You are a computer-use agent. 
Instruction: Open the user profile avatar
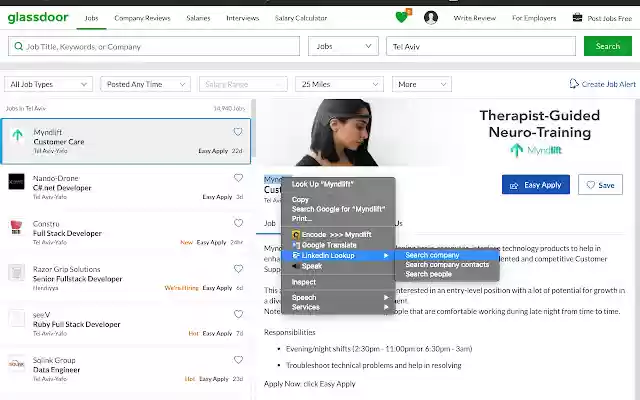pos(431,18)
